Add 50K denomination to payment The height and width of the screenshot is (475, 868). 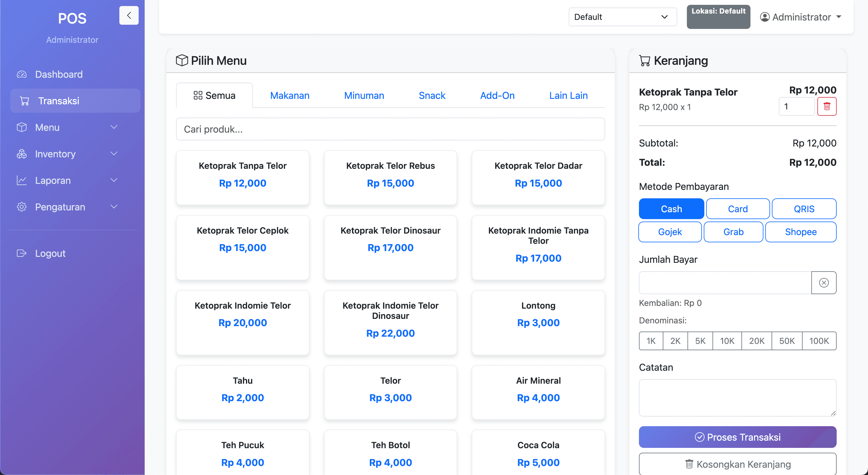[786, 341]
